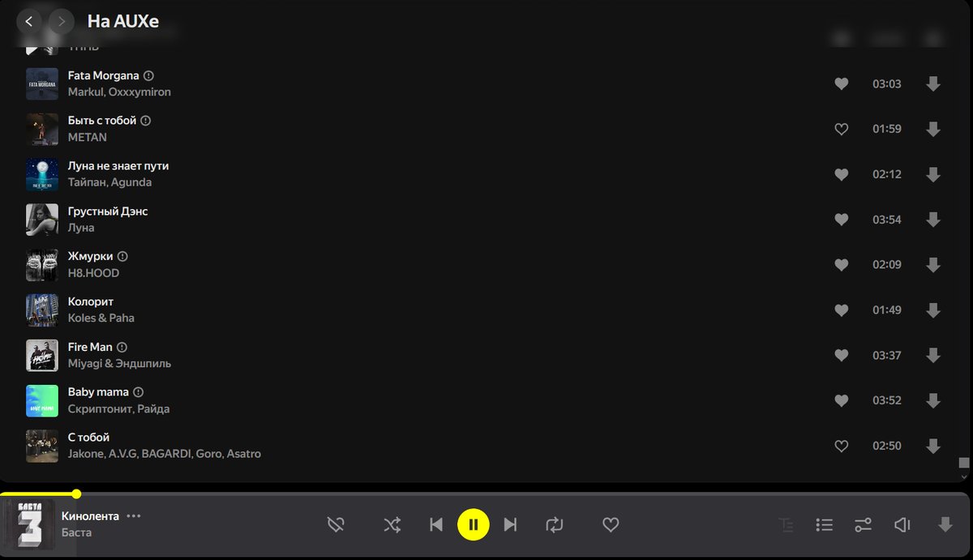Download the track Жмурки
The width and height of the screenshot is (973, 560).
(x=933, y=264)
